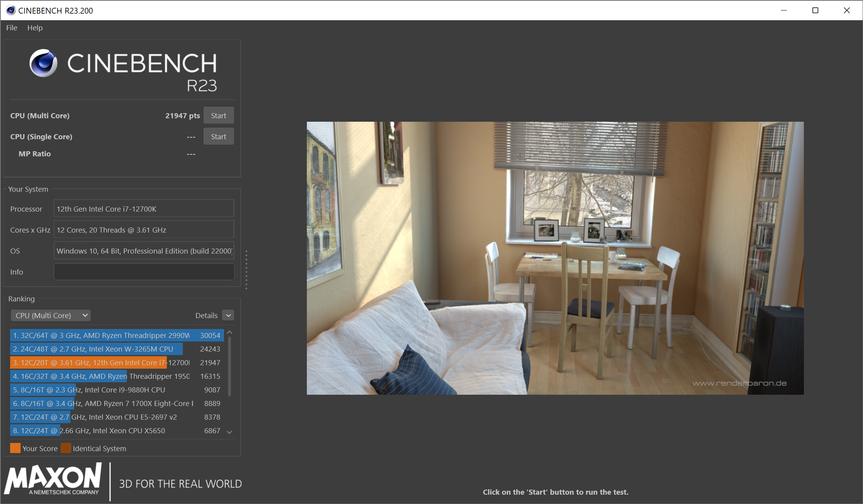Click the rendered room preview image
This screenshot has width=863, height=504.
[x=555, y=258]
